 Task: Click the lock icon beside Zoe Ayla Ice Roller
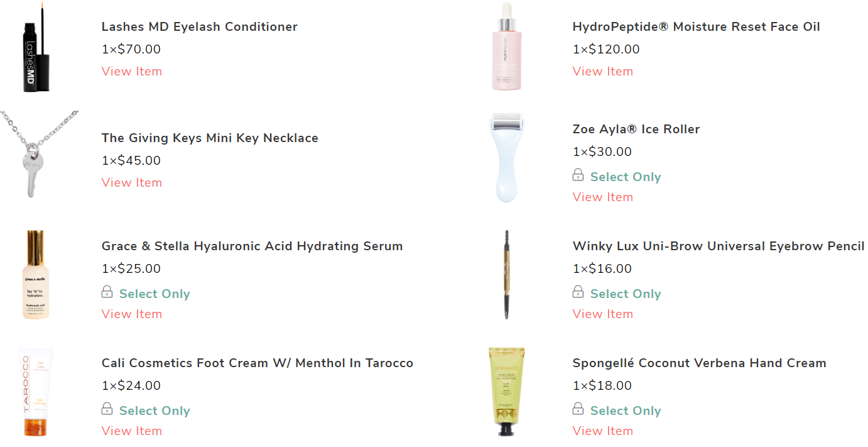coord(578,175)
